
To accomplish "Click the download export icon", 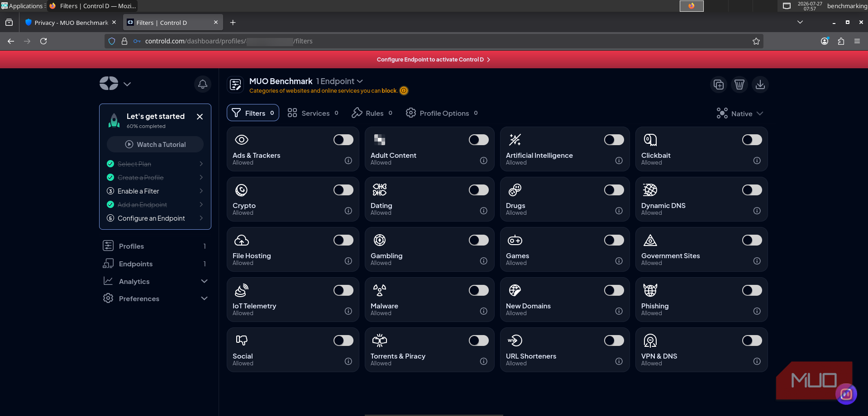I will point(760,85).
